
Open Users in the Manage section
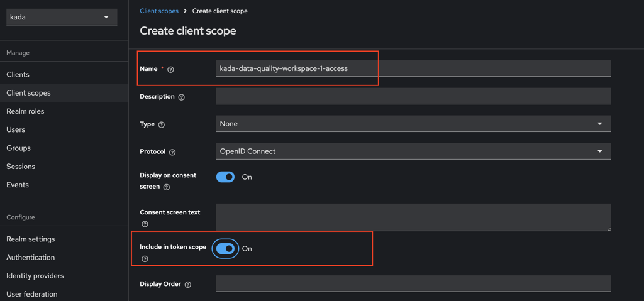tap(16, 129)
